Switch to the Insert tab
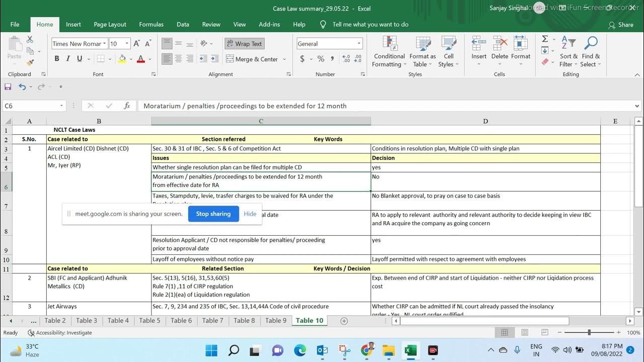The image size is (644, 362). [73, 24]
